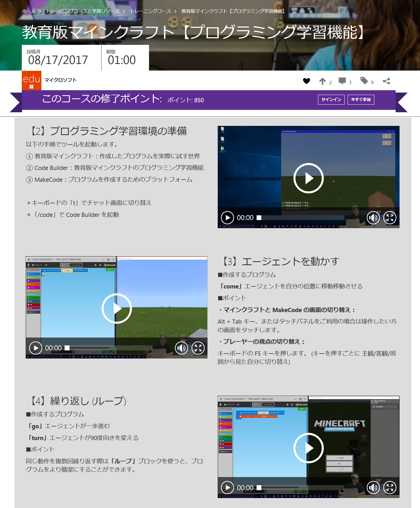Image resolution: width=420 pixels, height=508 pixels.
Task: Click the duration value 01:00
Action: [122, 60]
